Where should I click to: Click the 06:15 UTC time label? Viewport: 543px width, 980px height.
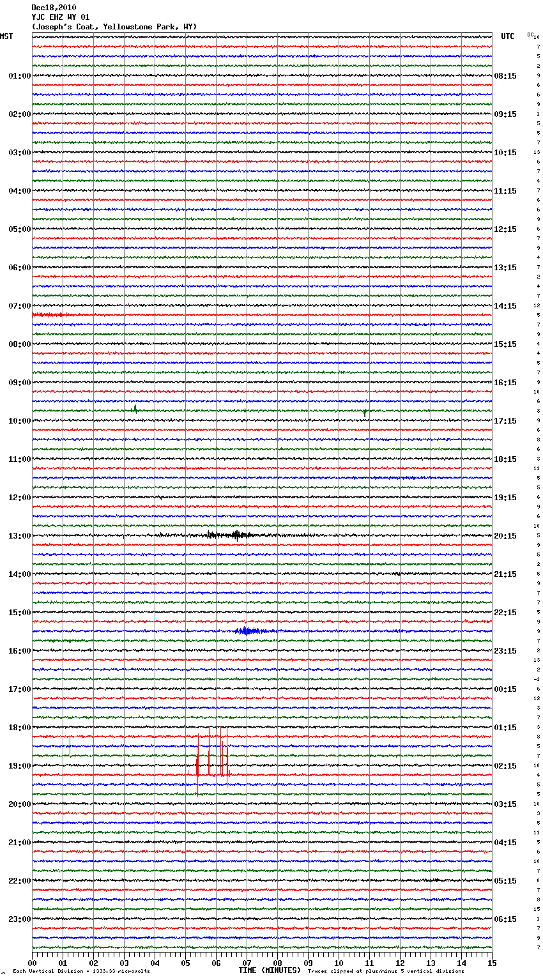click(505, 919)
